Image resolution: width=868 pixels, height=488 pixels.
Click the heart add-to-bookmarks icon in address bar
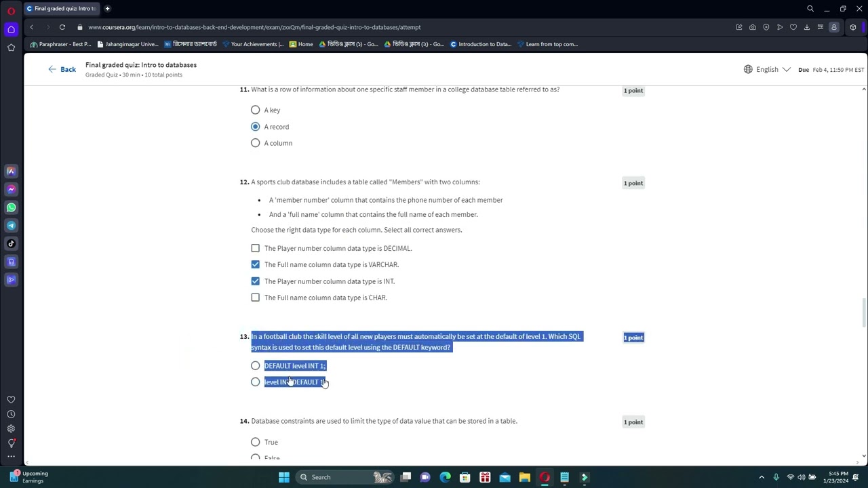pos(793,27)
